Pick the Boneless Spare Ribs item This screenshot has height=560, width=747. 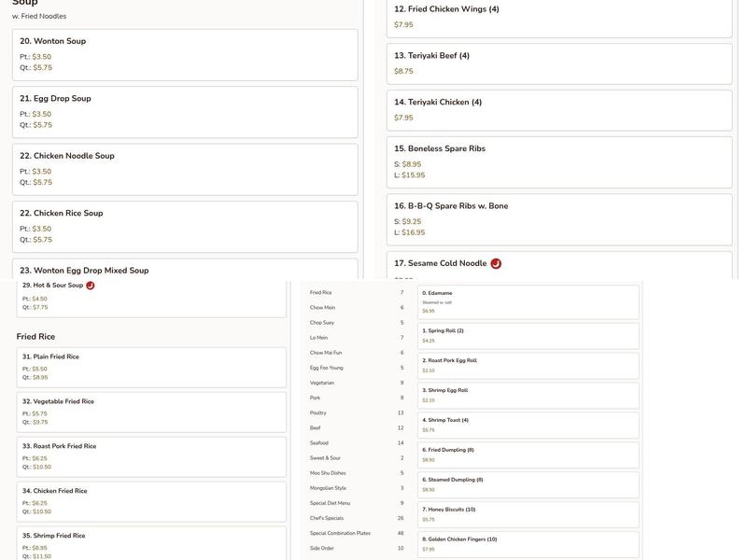coord(558,161)
